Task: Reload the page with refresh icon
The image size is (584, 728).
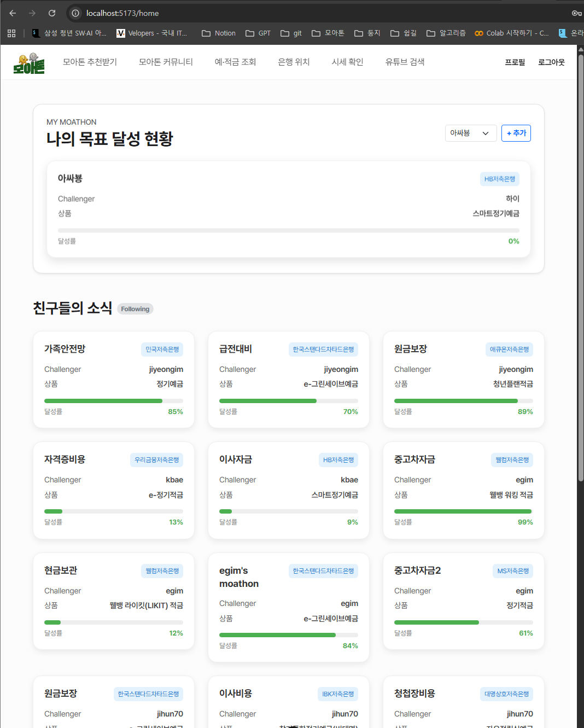Action: pos(52,13)
